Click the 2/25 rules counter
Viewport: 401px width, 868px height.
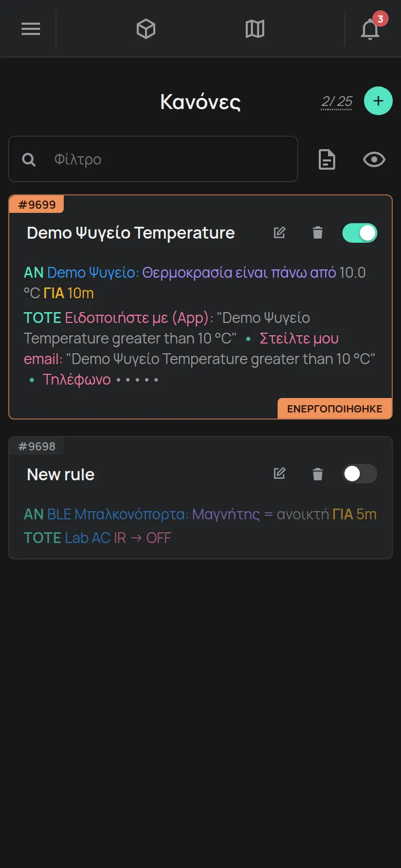click(x=337, y=101)
